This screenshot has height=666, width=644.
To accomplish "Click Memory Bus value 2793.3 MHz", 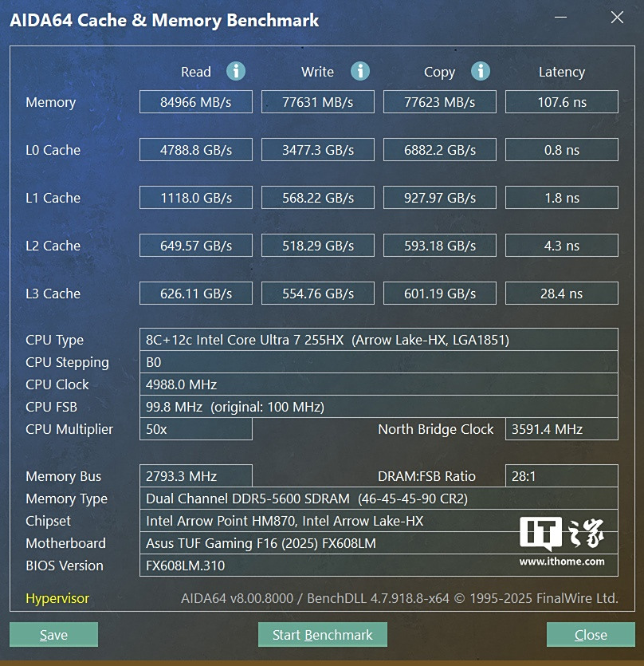I will tap(196, 475).
